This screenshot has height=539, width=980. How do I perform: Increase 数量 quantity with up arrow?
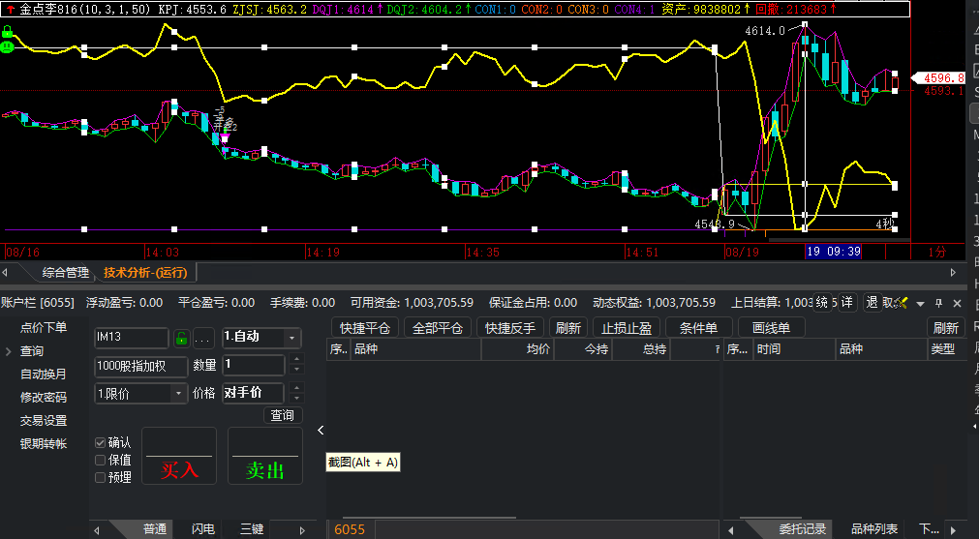(297, 358)
